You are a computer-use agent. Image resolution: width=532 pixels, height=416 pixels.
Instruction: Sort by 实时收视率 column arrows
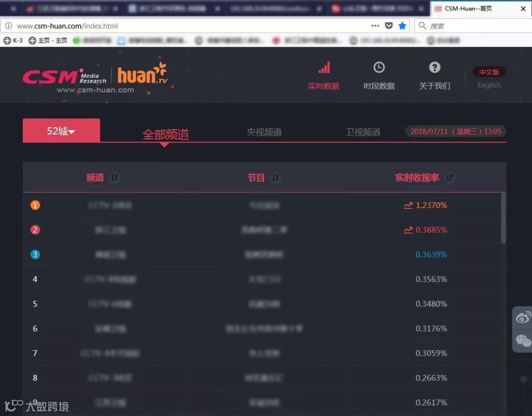pyautogui.click(x=450, y=177)
